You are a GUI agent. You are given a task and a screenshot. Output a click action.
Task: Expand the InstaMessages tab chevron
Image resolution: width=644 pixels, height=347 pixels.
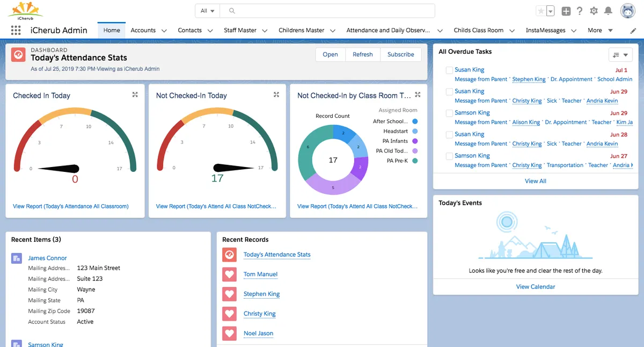(574, 31)
